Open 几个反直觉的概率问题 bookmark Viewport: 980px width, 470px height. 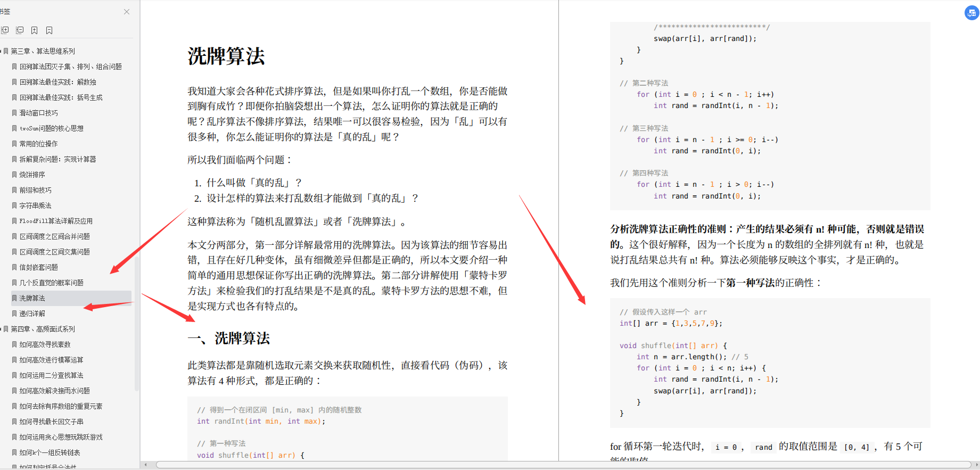(x=52, y=283)
